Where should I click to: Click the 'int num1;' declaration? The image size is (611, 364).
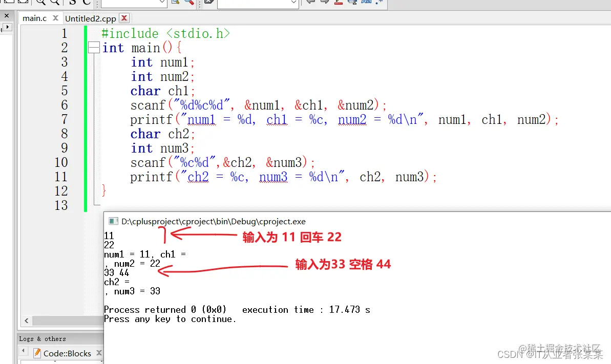162,62
